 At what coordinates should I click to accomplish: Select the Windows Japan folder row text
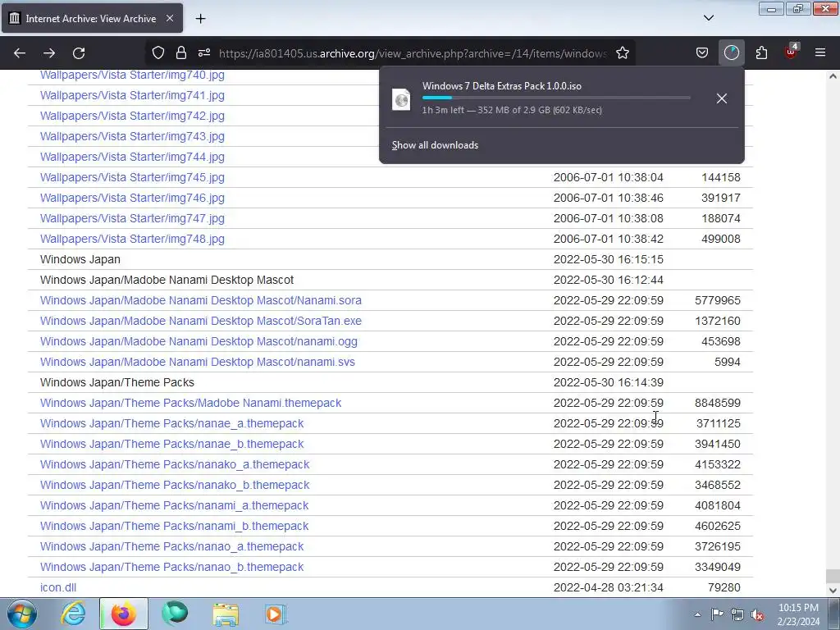pyautogui.click(x=80, y=259)
